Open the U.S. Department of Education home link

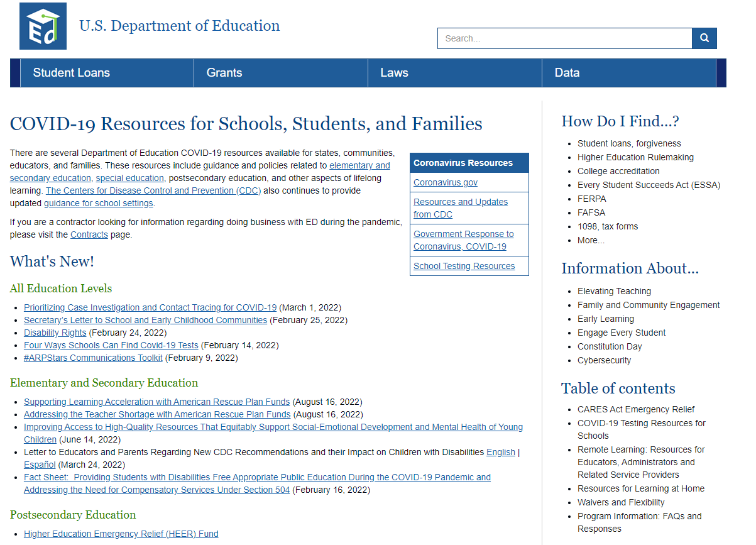180,26
